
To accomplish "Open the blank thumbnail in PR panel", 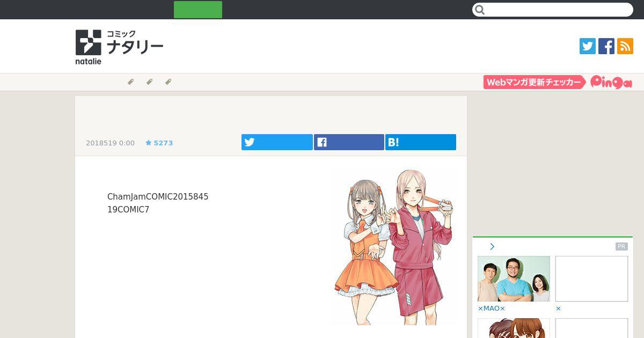I will click(591, 278).
